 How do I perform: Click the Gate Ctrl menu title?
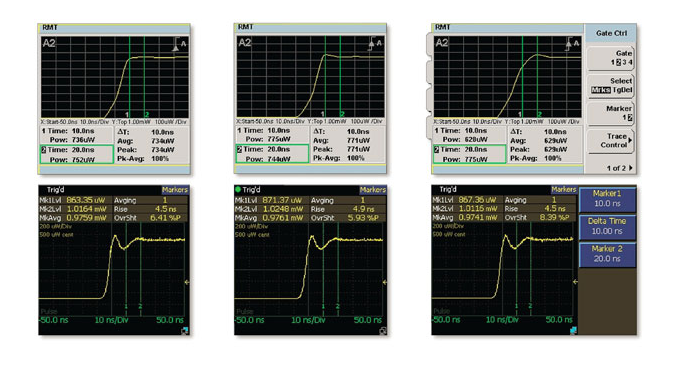click(x=611, y=33)
